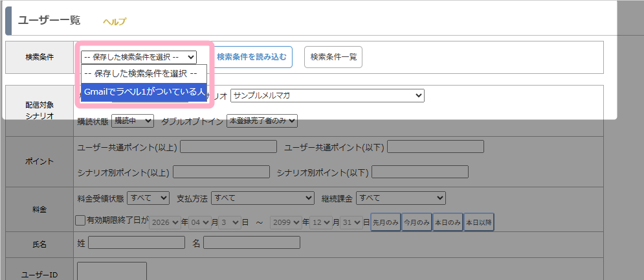Image resolution: width=644 pixels, height=280 pixels.
Task: Focus the ユーザー共通ポイント(以上) input field
Action: pos(228,147)
